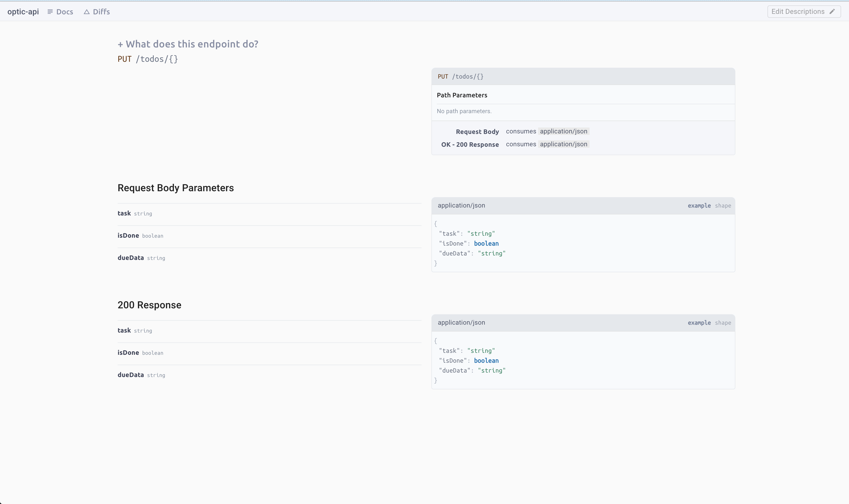The image size is (849, 504).
Task: Switch to shape view for 200 response panel
Action: tap(723, 323)
